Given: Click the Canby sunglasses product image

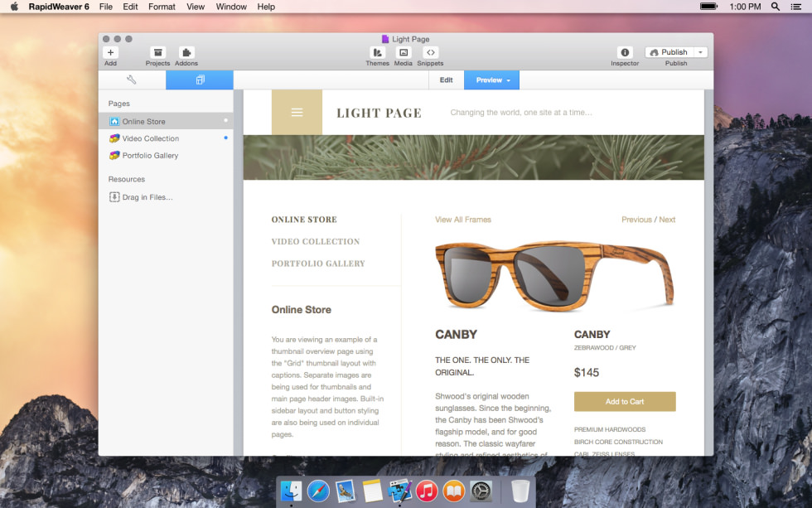Looking at the screenshot, I should [x=554, y=276].
